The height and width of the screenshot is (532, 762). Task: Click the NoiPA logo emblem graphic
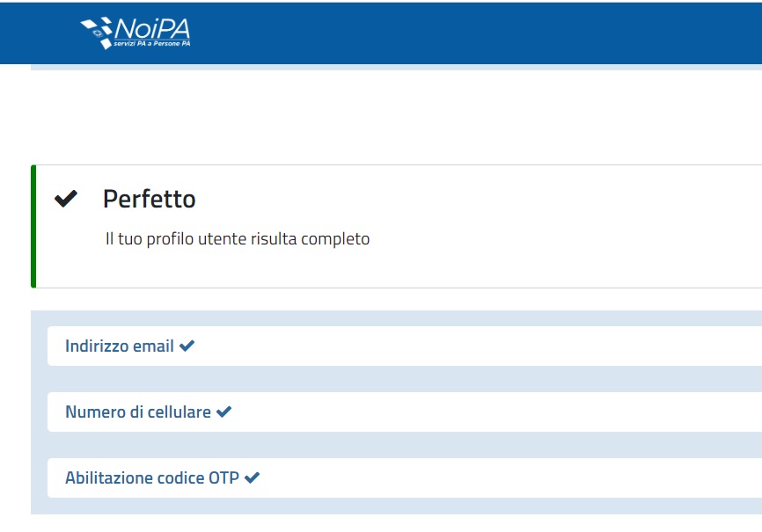(97, 33)
